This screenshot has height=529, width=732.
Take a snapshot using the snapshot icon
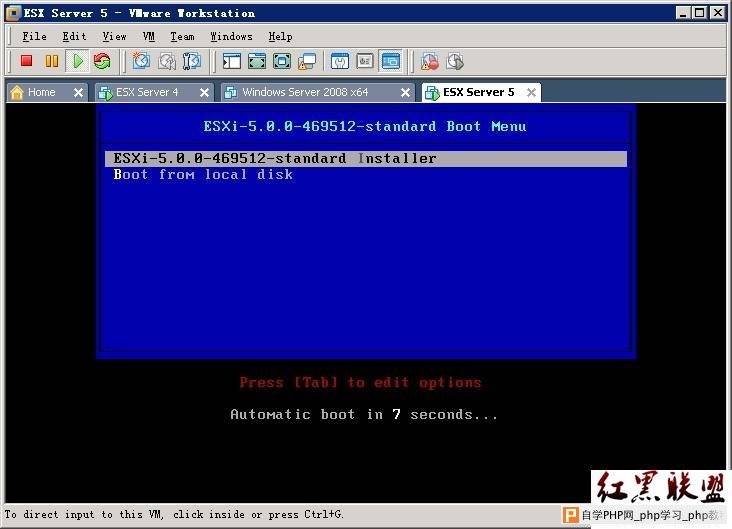pos(142,62)
